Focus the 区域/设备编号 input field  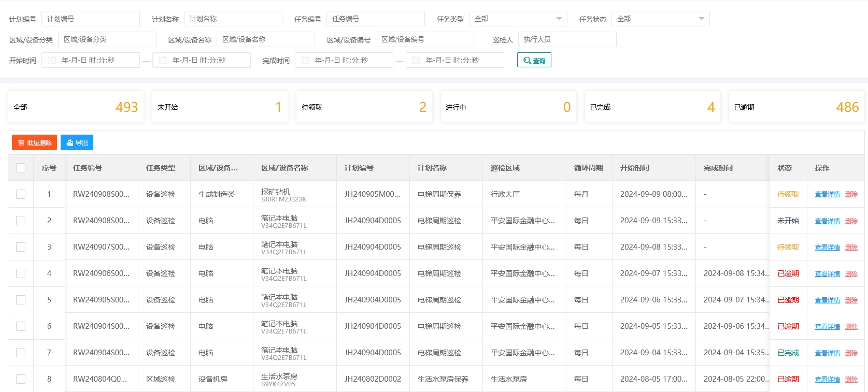pyautogui.click(x=425, y=39)
